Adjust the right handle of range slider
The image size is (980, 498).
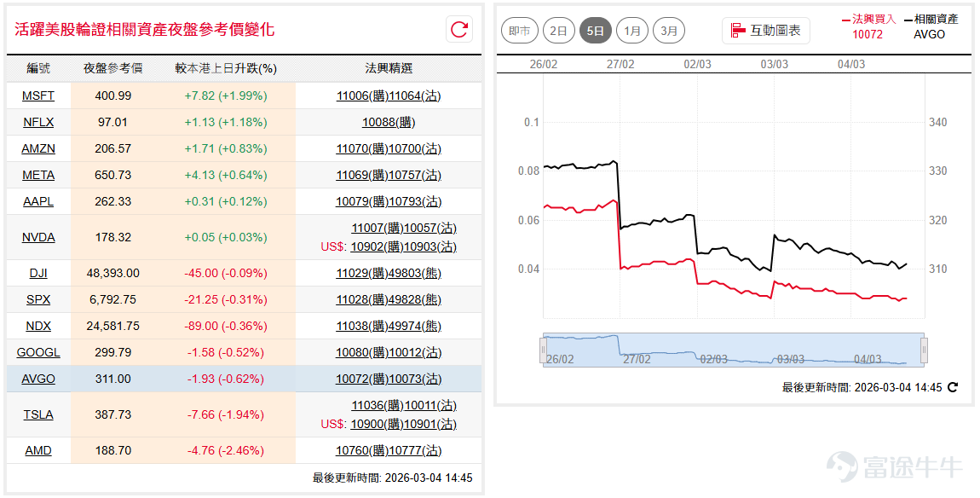pos(924,350)
